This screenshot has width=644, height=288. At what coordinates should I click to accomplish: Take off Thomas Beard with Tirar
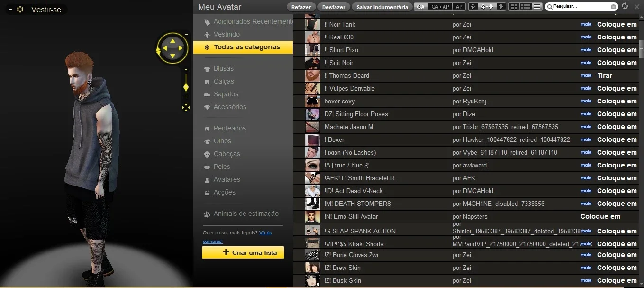pos(605,75)
